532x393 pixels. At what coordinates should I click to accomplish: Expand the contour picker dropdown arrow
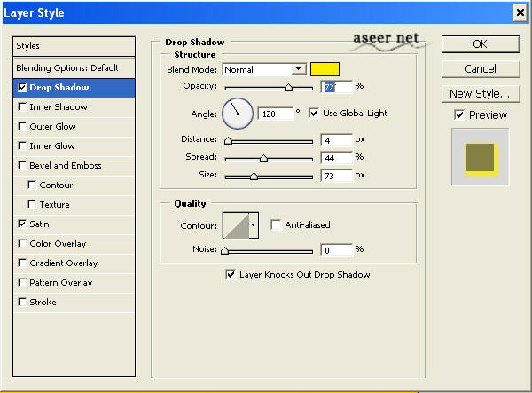[x=254, y=225]
